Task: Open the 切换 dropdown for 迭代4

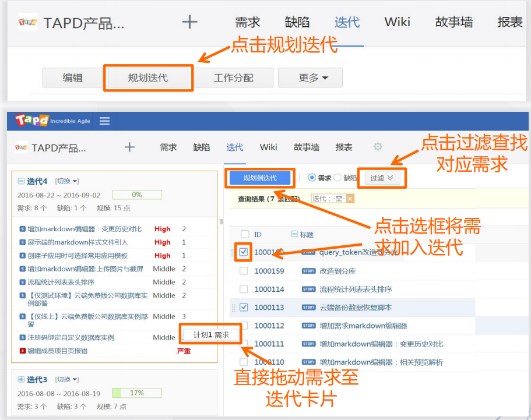Action: (x=66, y=181)
